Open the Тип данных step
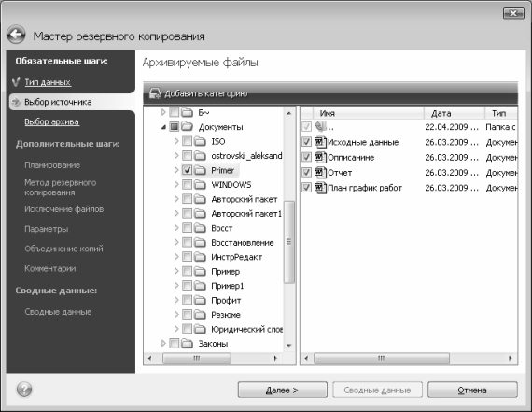Screen dimensions: 532x412 pos(48,82)
